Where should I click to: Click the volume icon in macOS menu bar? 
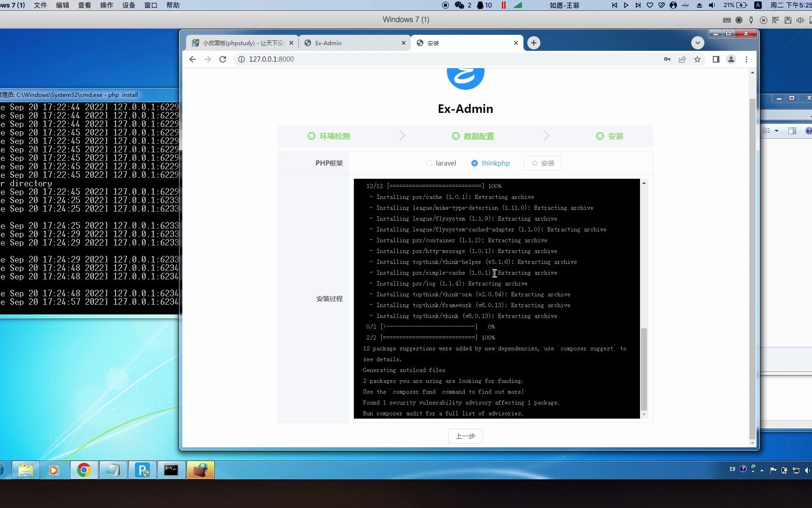[712, 5]
